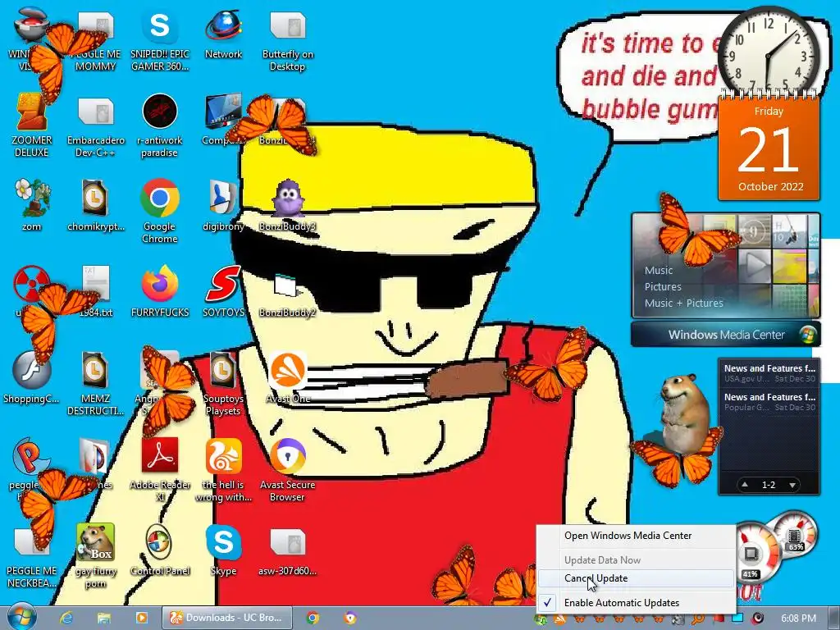Select the BonziBuddy2 desktop icon

click(288, 294)
